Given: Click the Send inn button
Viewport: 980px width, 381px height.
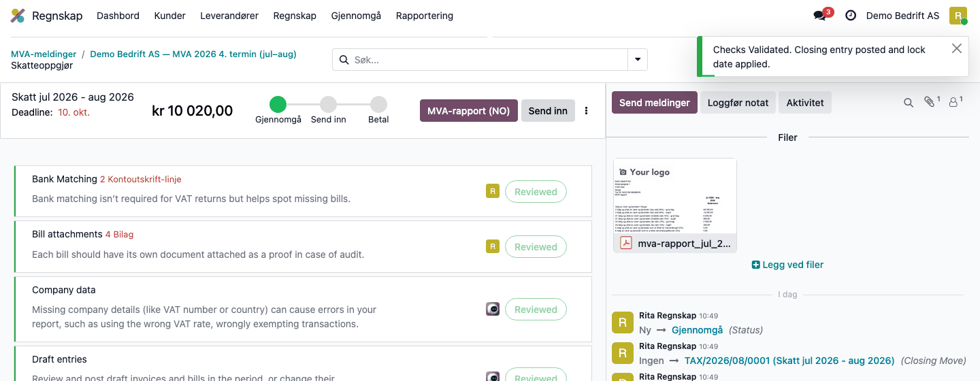Looking at the screenshot, I should (x=548, y=111).
